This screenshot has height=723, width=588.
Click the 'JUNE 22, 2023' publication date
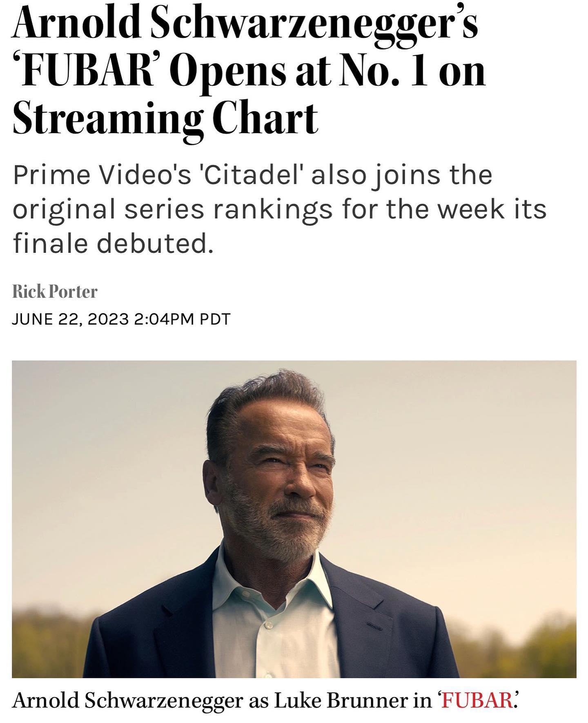(x=70, y=319)
